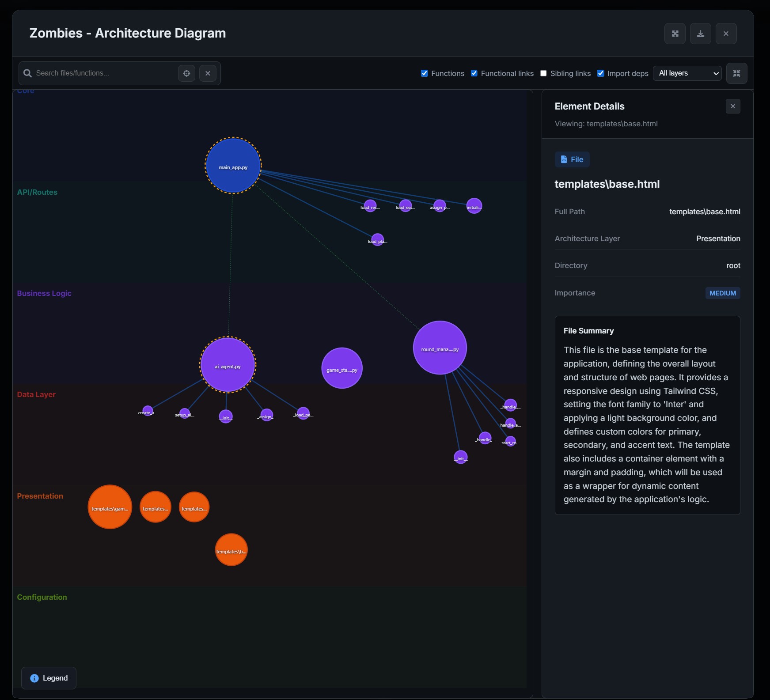Click the orange templates\base.html node
The image size is (770, 700).
231,550
